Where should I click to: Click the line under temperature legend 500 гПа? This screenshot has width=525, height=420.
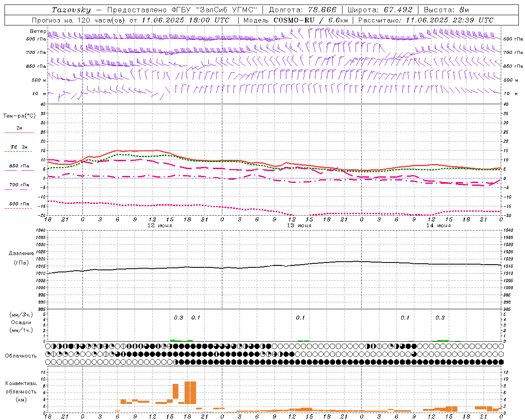coord(18,209)
